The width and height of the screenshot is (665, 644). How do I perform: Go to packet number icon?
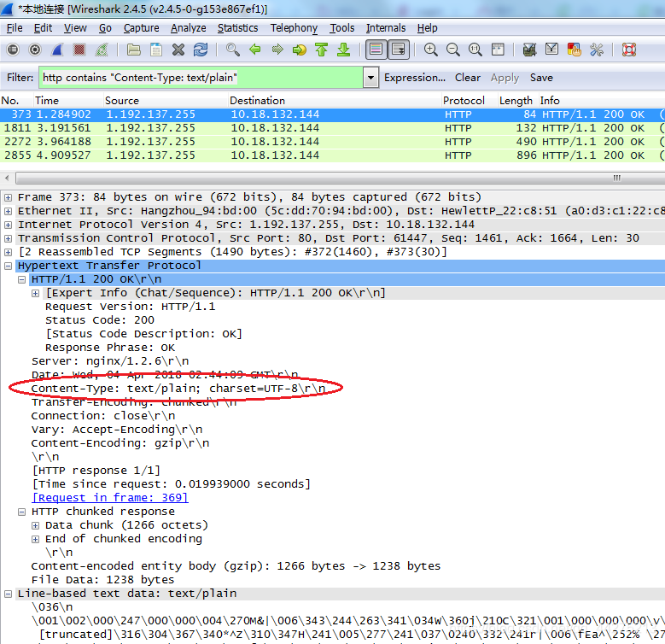point(300,50)
